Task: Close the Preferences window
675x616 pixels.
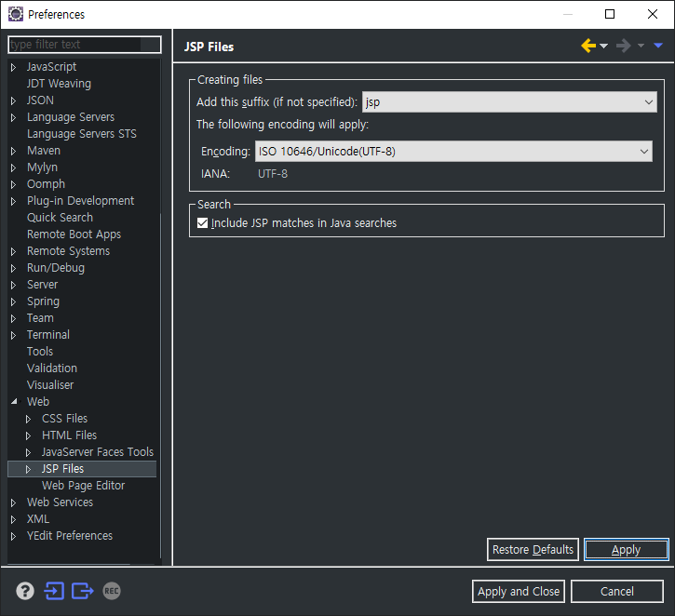Action: tap(652, 14)
